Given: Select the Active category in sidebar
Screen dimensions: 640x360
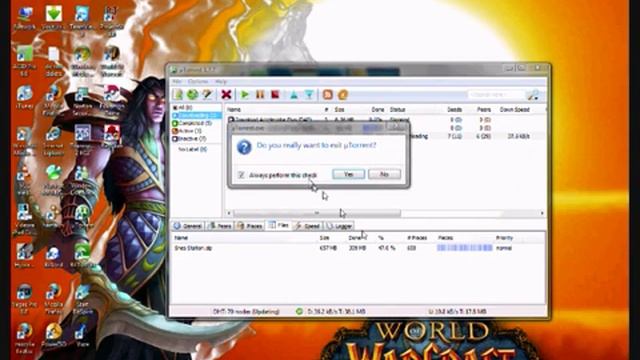Looking at the screenshot, I should (x=187, y=131).
